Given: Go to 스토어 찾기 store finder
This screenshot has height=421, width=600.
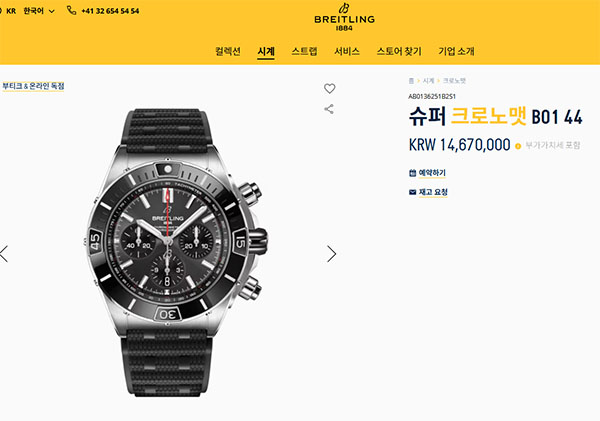Looking at the screenshot, I should point(399,51).
